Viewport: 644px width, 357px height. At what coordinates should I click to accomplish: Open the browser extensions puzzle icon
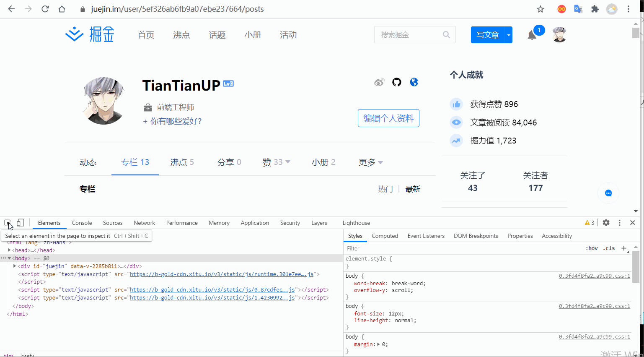tap(595, 9)
